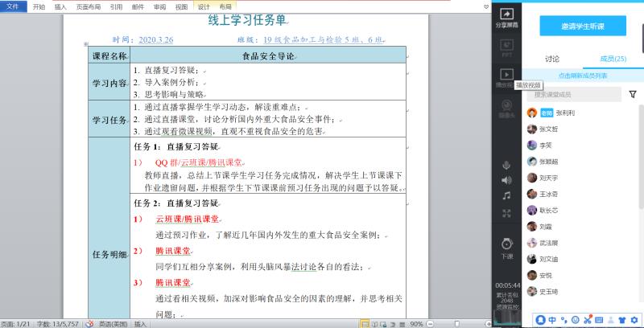Click the 英语(美国) language indicator
This screenshot has height=328, width=644.
pos(112,323)
